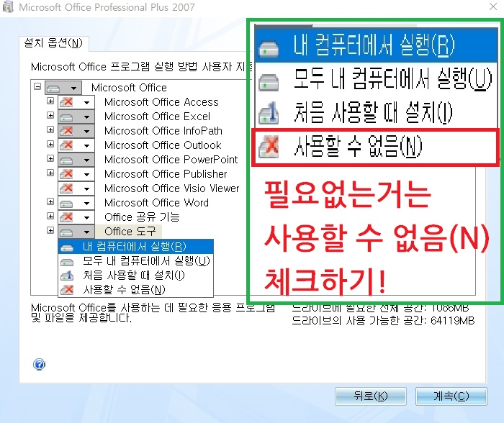Select the Office 공유 기능 label

tap(142, 217)
